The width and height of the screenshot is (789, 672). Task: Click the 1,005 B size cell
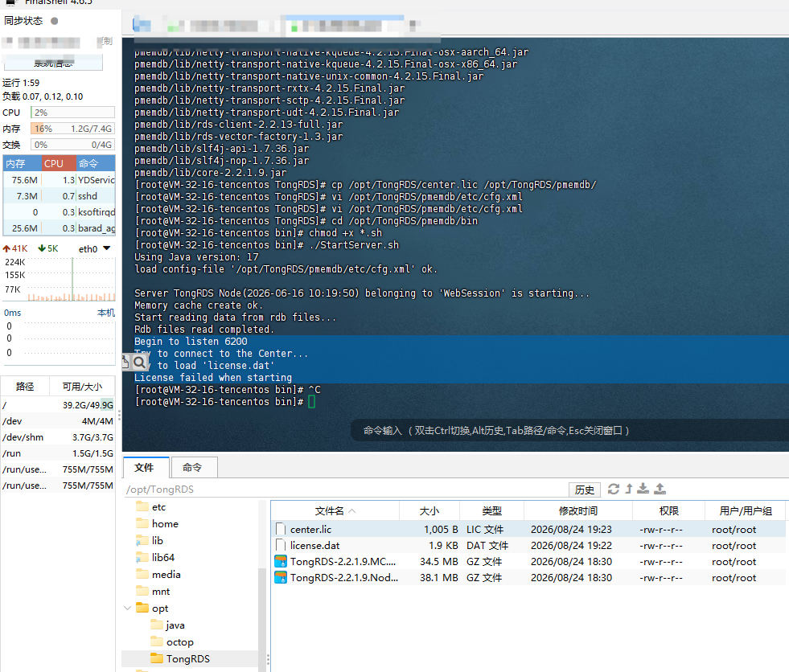point(441,529)
